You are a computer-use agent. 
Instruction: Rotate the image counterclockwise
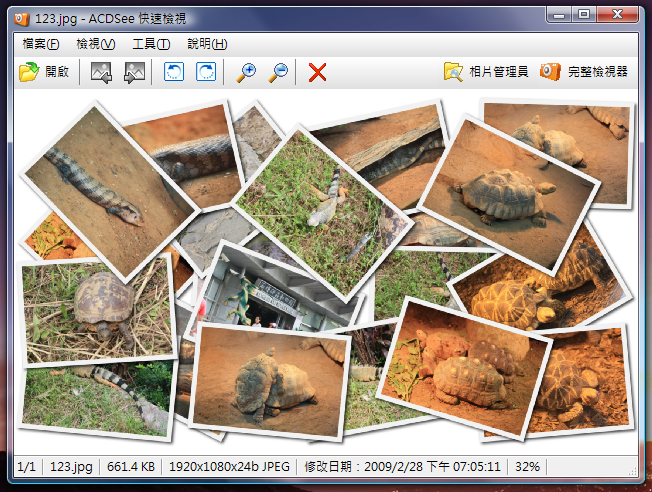(174, 72)
